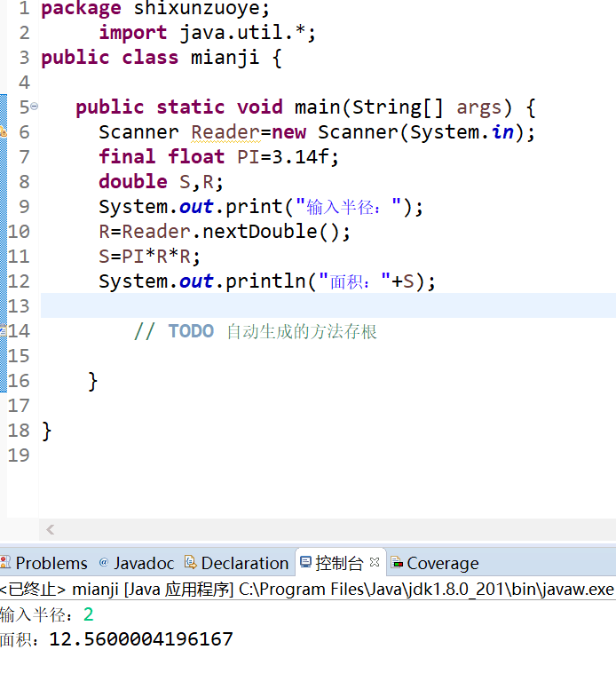The width and height of the screenshot is (616, 697).
Task: Open the Declaration tab
Action: [x=244, y=564]
